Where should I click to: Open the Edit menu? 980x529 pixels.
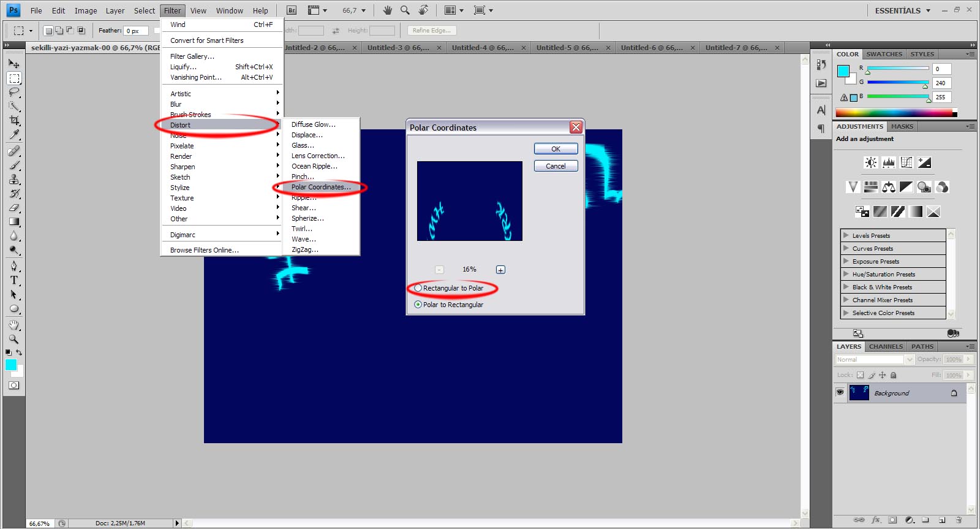(58, 10)
